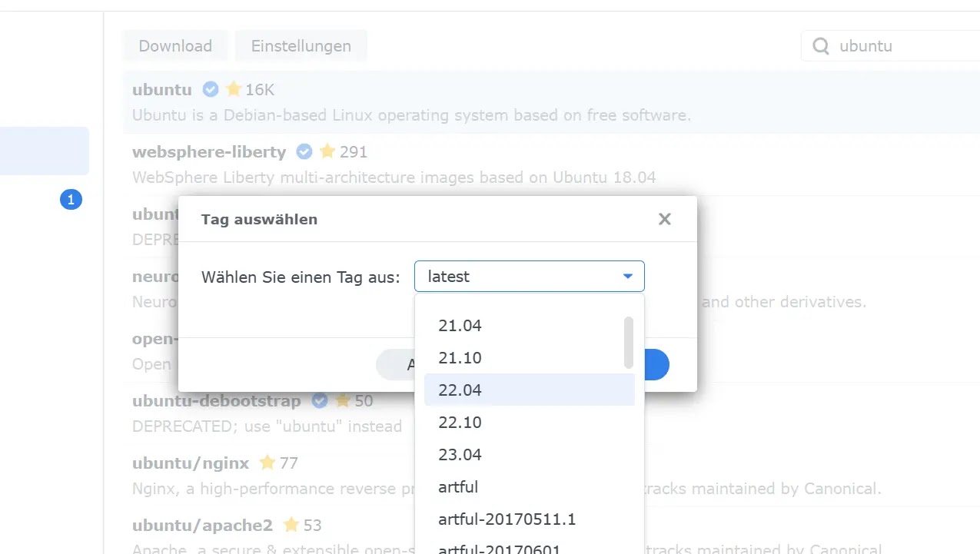Choose tag 21.04 from the list

530,326
